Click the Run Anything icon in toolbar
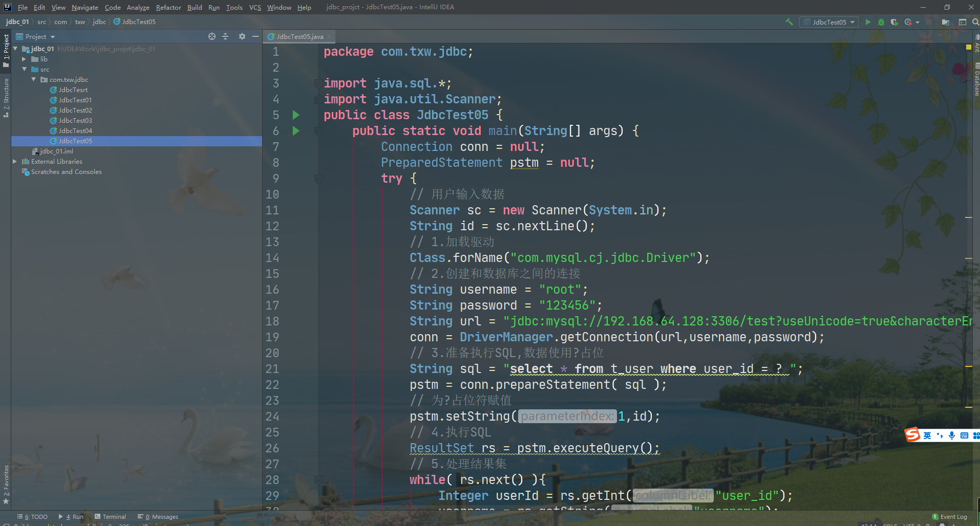 click(x=963, y=22)
